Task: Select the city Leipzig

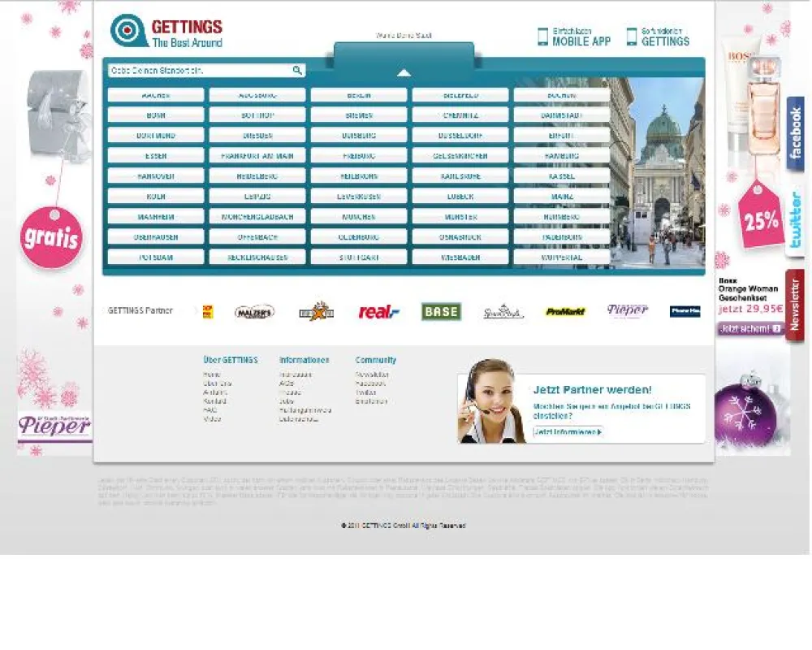Action: coord(257,197)
